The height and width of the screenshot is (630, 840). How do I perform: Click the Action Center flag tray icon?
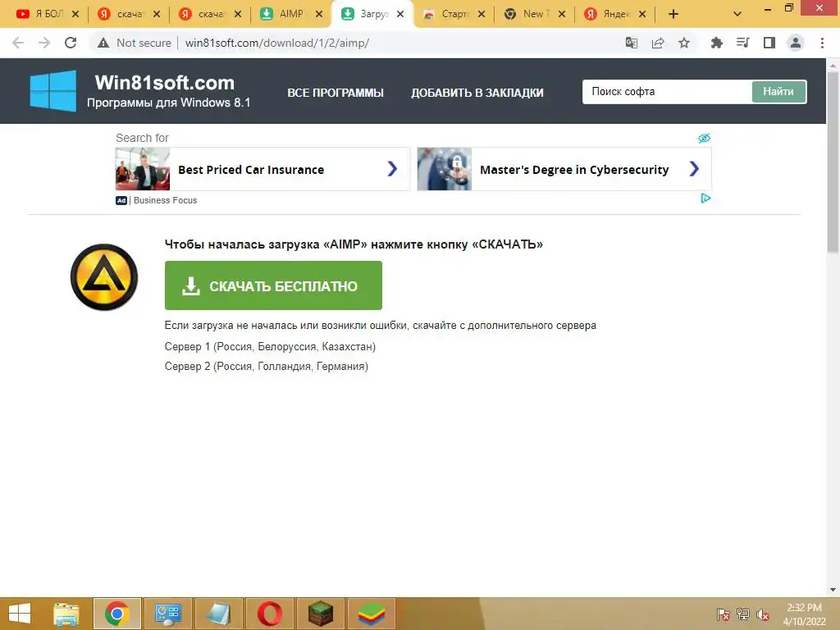click(724, 614)
